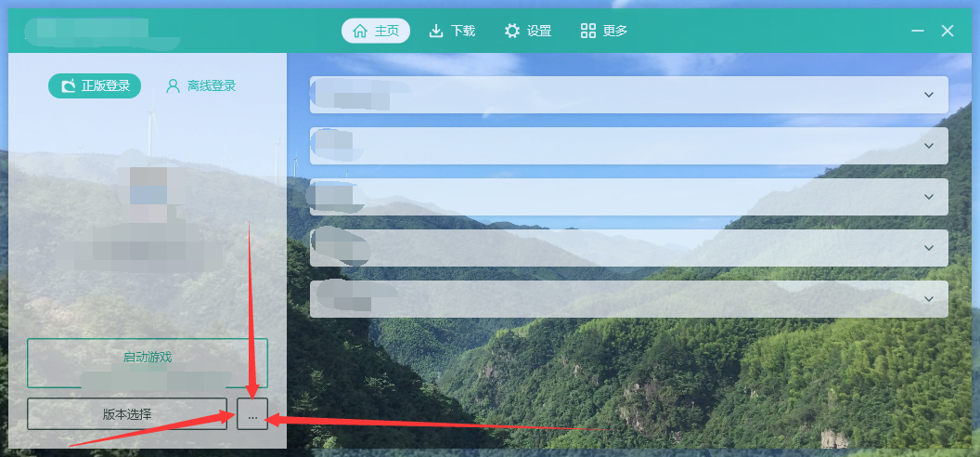Open the 更多 tab
This screenshot has width=980, height=457.
604,31
